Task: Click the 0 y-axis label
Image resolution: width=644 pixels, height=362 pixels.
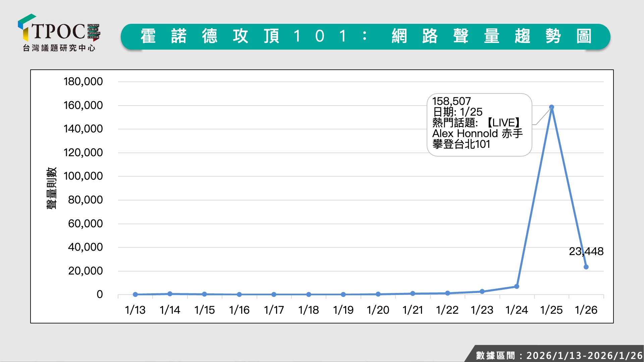Action: (x=100, y=294)
